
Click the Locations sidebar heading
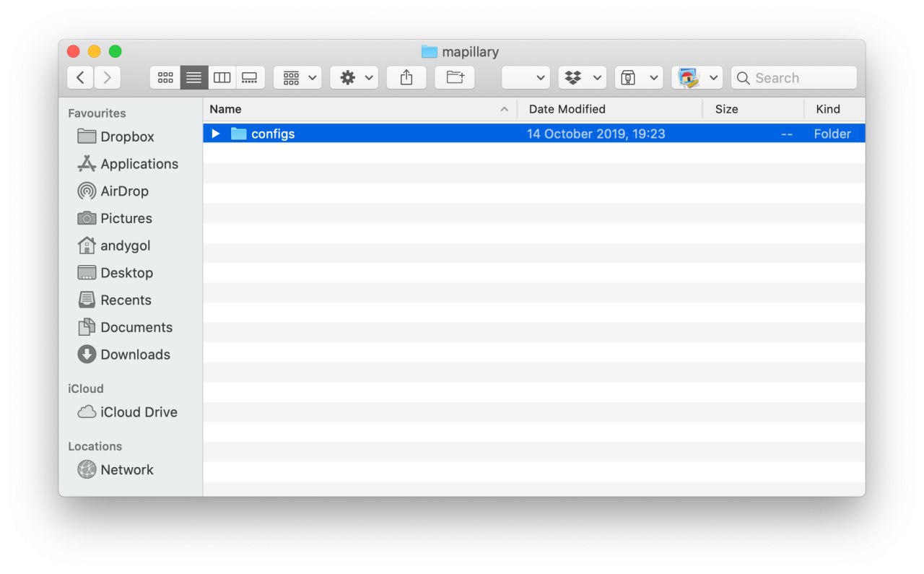click(x=95, y=446)
